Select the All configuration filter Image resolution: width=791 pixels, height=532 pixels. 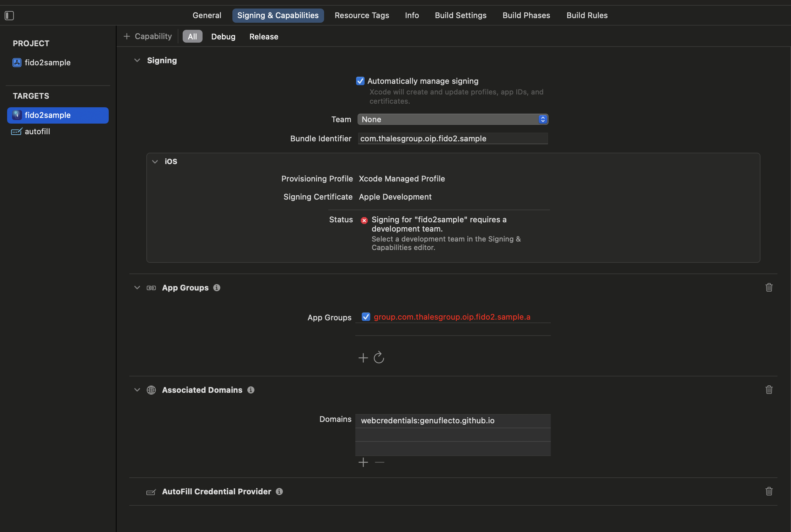[x=192, y=37]
